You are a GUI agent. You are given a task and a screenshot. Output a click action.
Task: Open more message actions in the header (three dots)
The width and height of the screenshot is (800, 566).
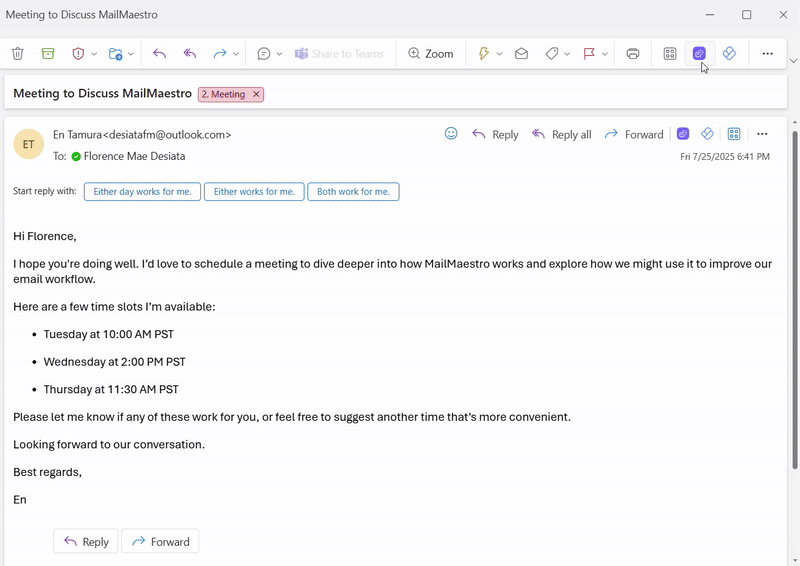(762, 134)
